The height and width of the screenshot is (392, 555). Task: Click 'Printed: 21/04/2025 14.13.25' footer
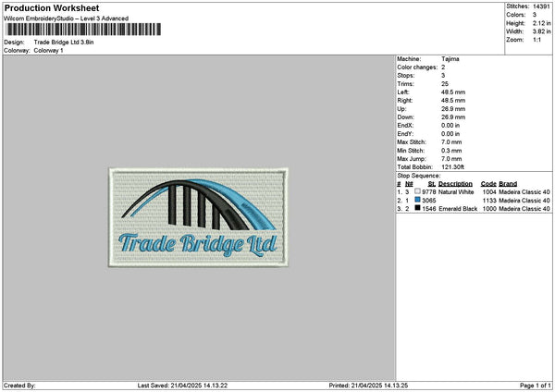point(368,386)
